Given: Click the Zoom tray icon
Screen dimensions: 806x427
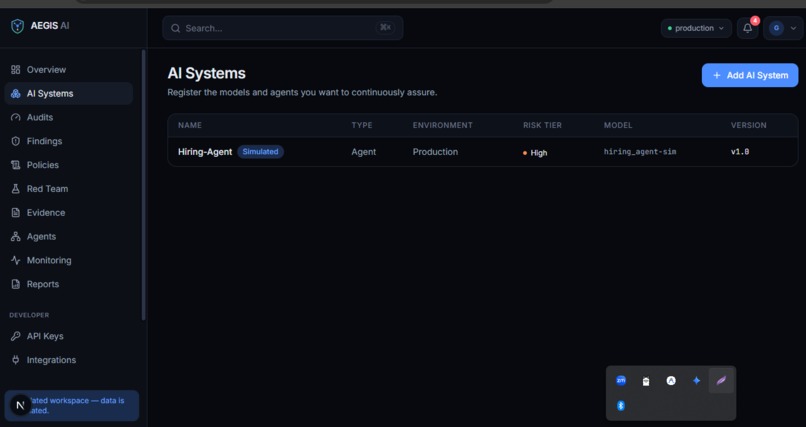Looking at the screenshot, I should coord(621,381).
